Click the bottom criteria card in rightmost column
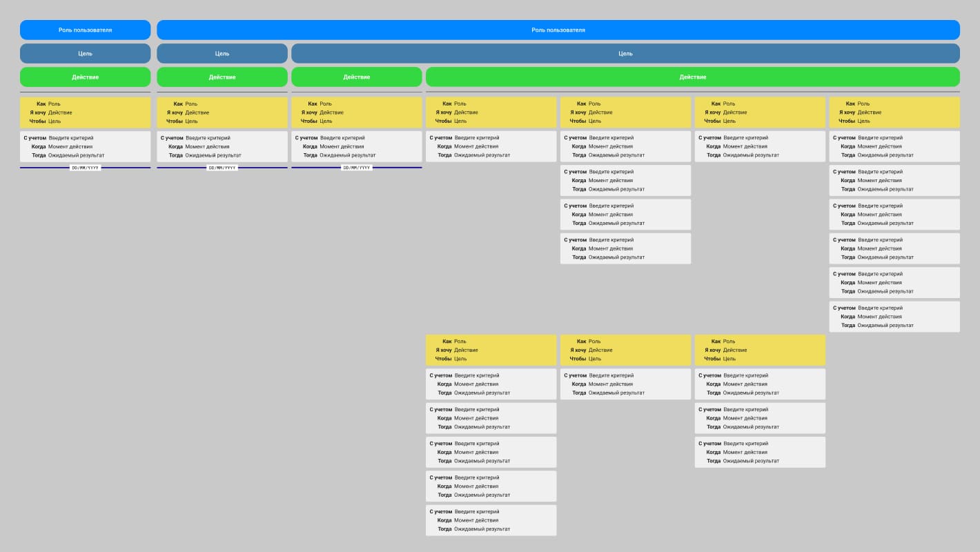Image resolution: width=980 pixels, height=552 pixels. [x=894, y=317]
